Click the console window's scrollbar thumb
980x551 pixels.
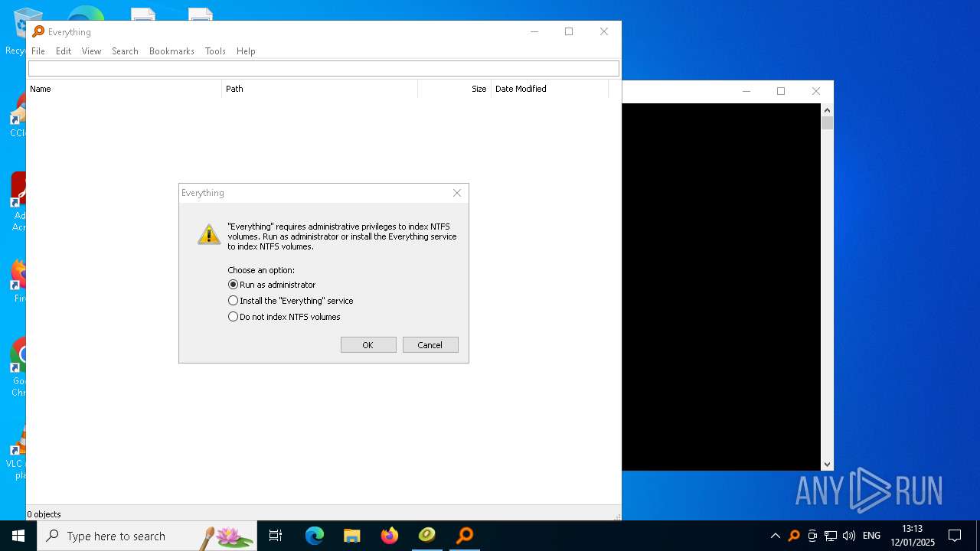[827, 123]
